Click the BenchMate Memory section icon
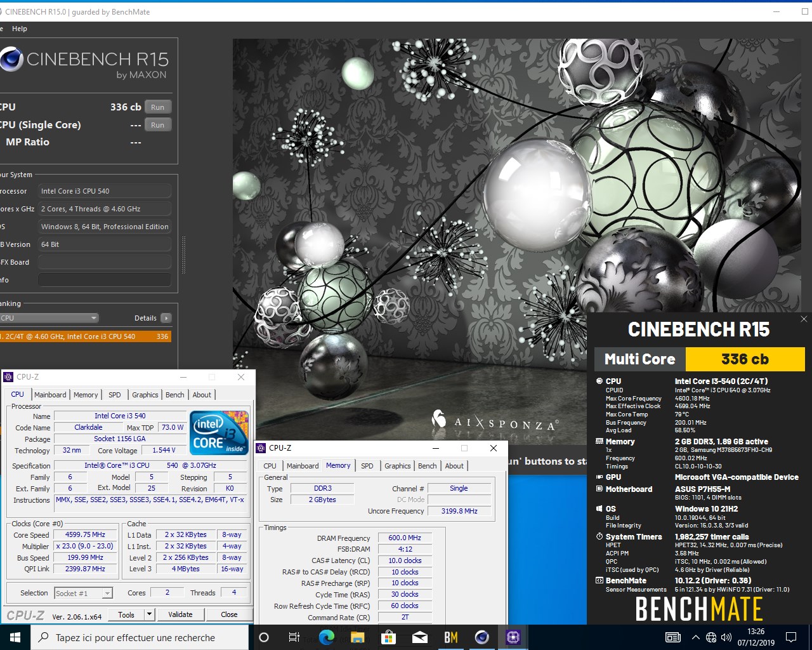Image resolution: width=812 pixels, height=650 pixels. coord(599,441)
